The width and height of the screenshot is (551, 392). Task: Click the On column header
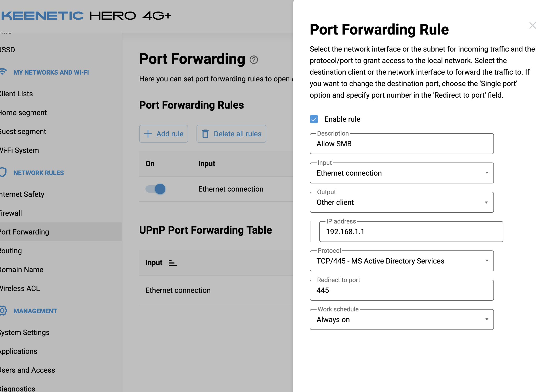click(150, 164)
